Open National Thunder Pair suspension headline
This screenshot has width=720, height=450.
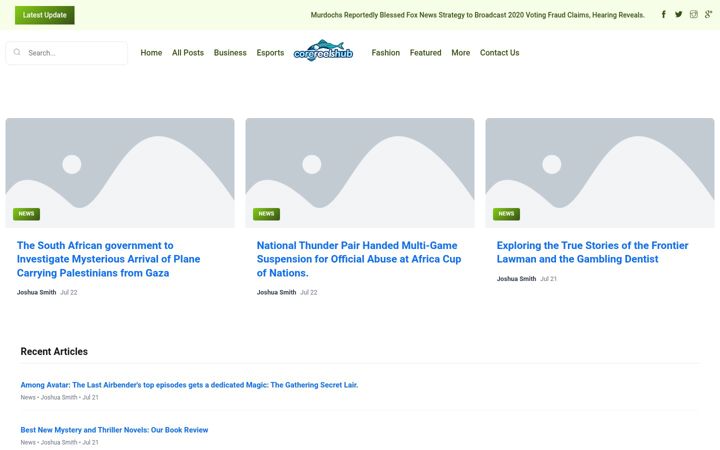pos(359,259)
